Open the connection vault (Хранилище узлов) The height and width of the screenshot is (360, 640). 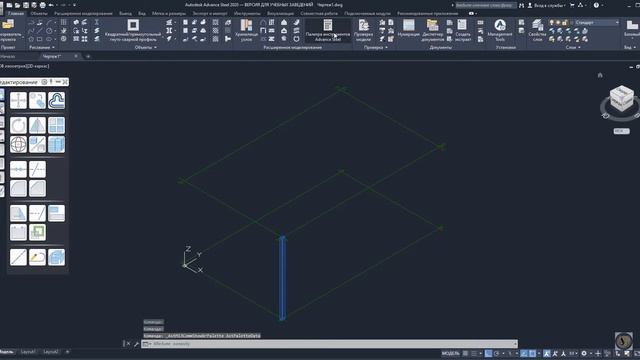(x=246, y=31)
